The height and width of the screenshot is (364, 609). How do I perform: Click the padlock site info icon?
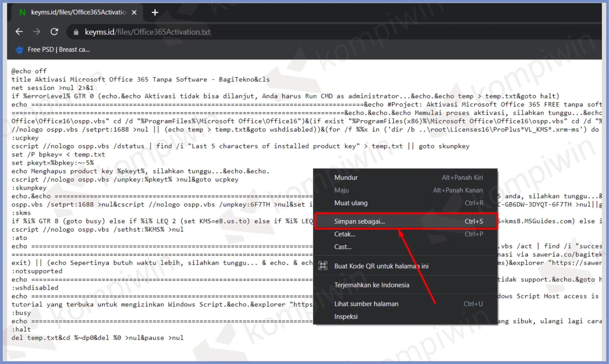[76, 32]
